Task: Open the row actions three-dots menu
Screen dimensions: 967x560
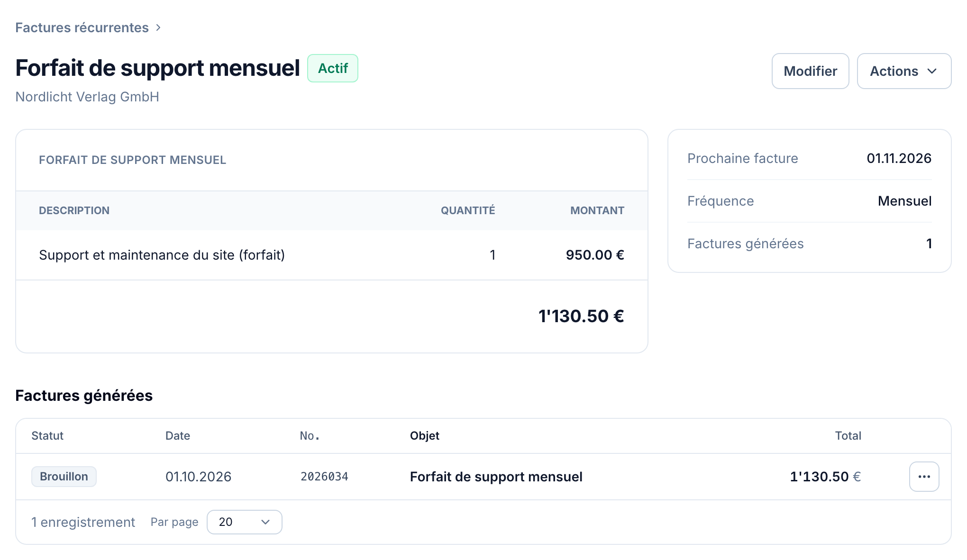Action: (x=924, y=477)
